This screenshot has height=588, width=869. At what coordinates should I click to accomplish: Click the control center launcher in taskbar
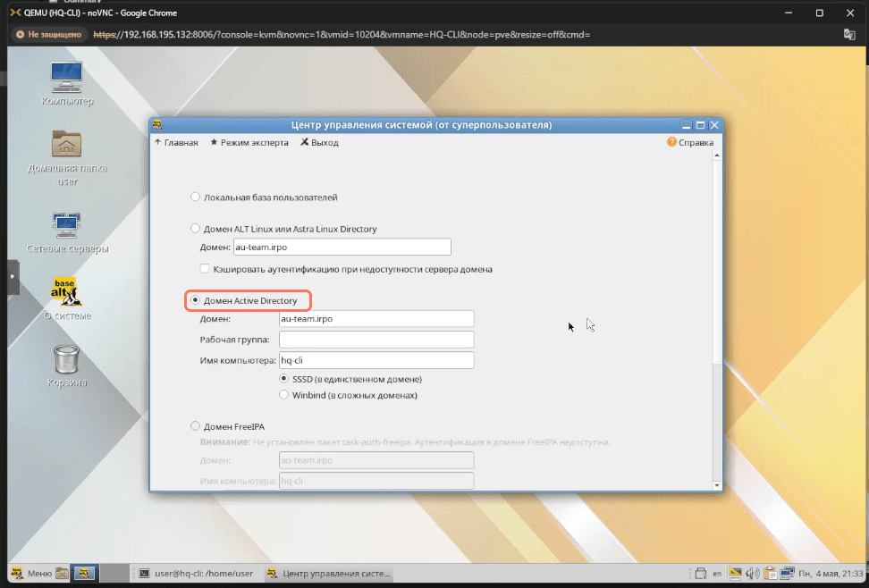click(84, 573)
